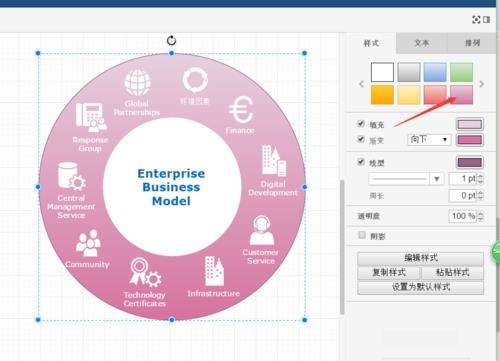
Task: Click the bottom-right selection handle
Action: point(304,320)
